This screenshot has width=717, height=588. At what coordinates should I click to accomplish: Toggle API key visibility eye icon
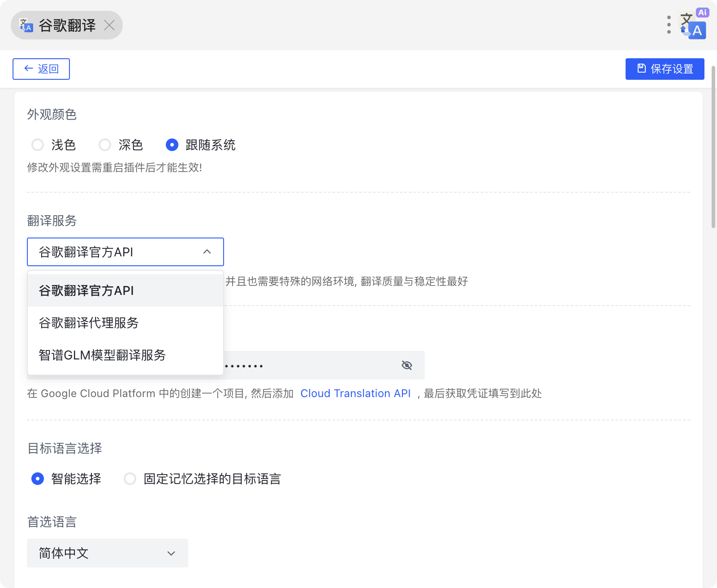click(x=407, y=365)
